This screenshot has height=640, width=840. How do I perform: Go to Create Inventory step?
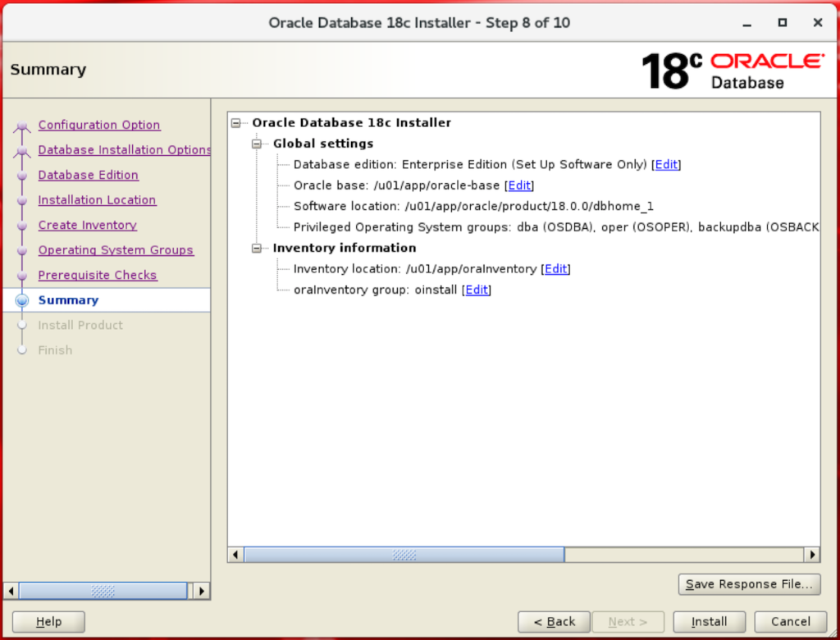(x=87, y=225)
